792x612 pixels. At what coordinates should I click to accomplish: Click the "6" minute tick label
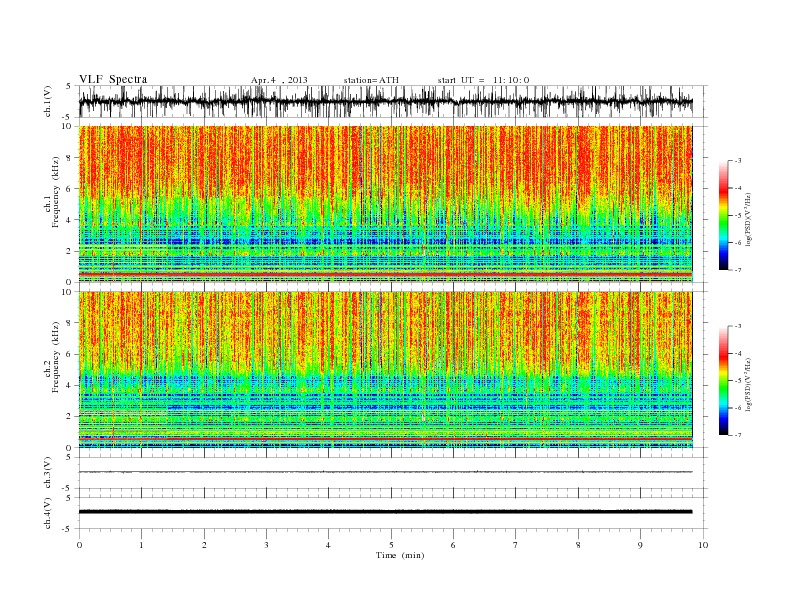(x=453, y=545)
